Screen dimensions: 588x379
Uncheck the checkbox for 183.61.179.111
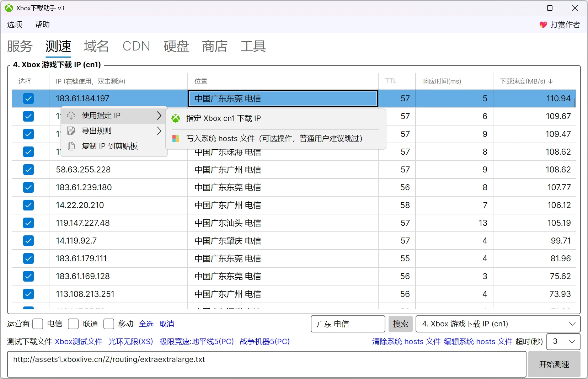[x=28, y=258]
